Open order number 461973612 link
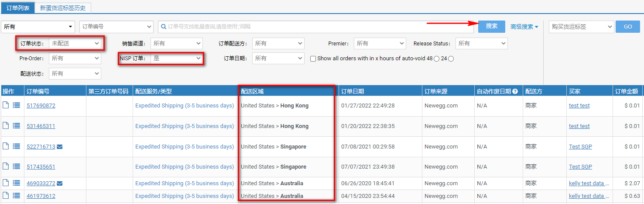 pyautogui.click(x=41, y=196)
